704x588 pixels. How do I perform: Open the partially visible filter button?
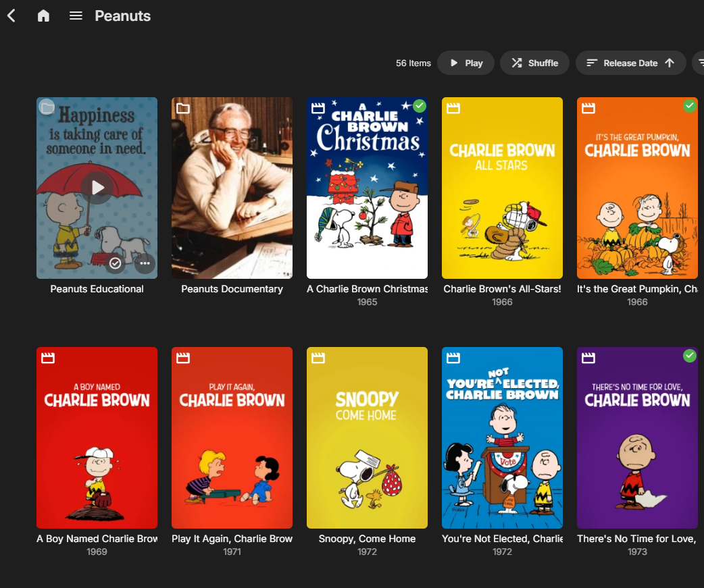tap(699, 63)
